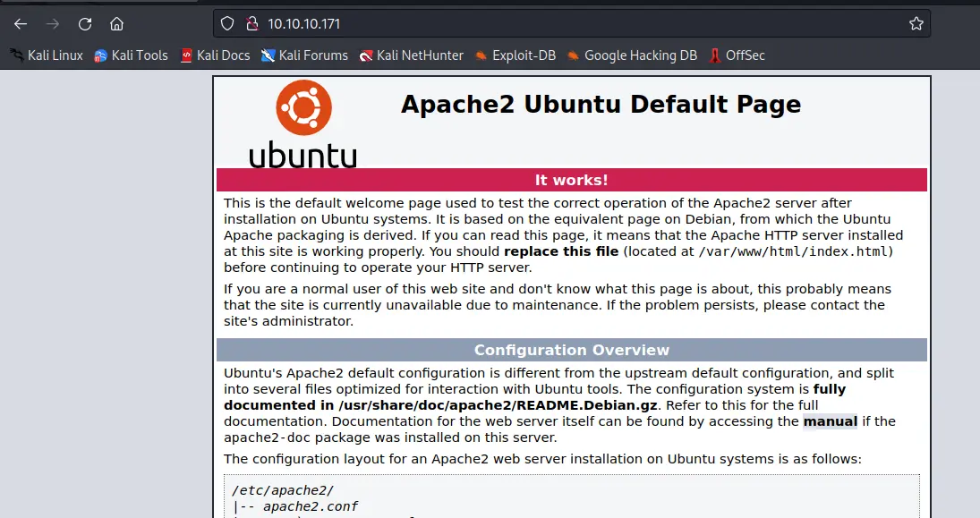Open the tracking protection shield icon
Viewport: 980px width, 518px height.
tap(227, 24)
